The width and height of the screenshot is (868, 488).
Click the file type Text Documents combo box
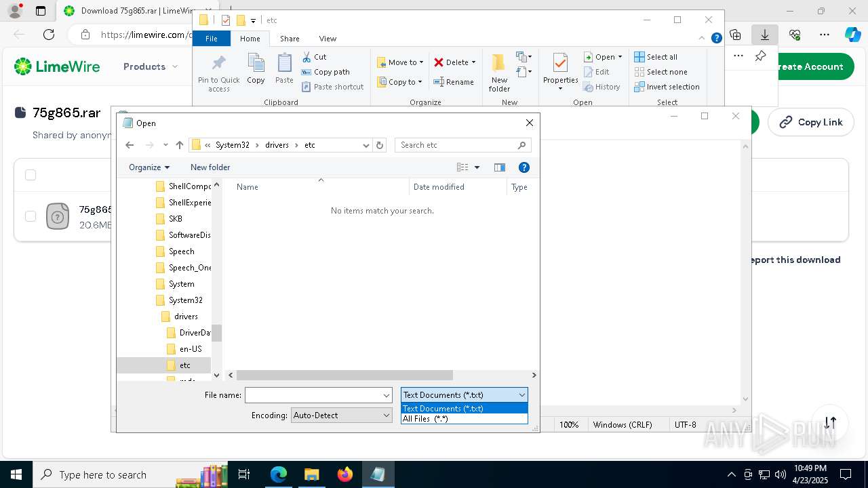pos(465,395)
